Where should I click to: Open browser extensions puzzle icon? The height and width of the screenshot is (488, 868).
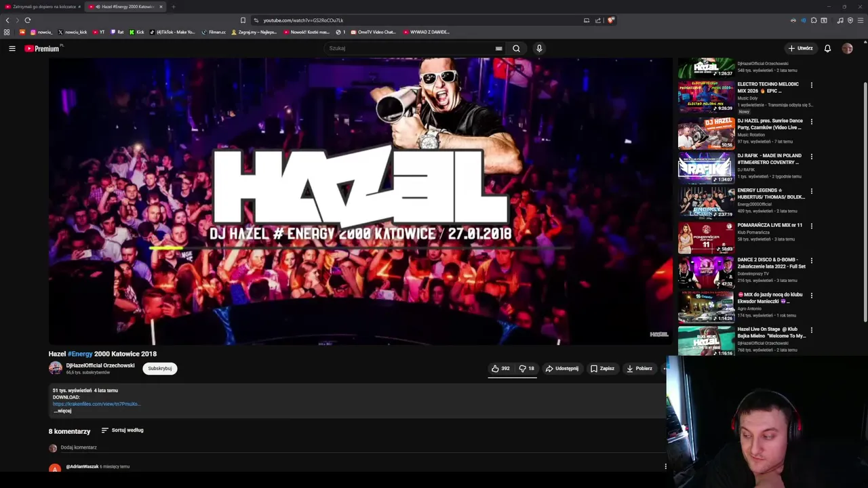pos(814,20)
